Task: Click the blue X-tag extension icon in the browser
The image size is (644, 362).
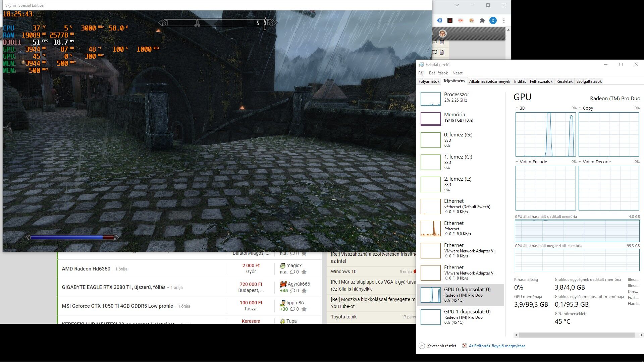Action: pyautogui.click(x=439, y=20)
